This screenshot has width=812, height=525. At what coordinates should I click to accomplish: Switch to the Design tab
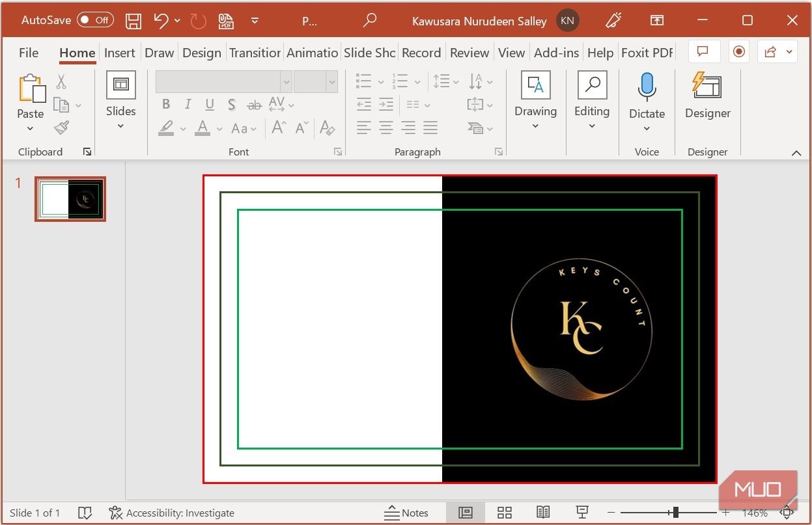coord(202,53)
